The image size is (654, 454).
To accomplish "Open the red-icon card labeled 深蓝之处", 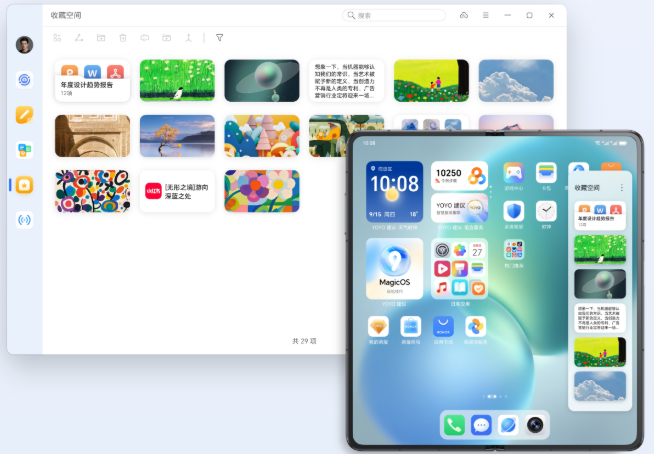I will pyautogui.click(x=177, y=191).
